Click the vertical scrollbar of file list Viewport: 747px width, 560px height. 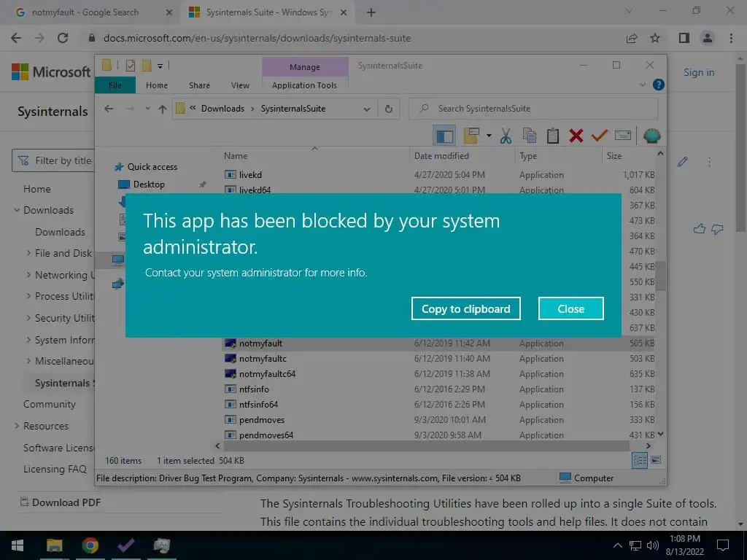660,276
